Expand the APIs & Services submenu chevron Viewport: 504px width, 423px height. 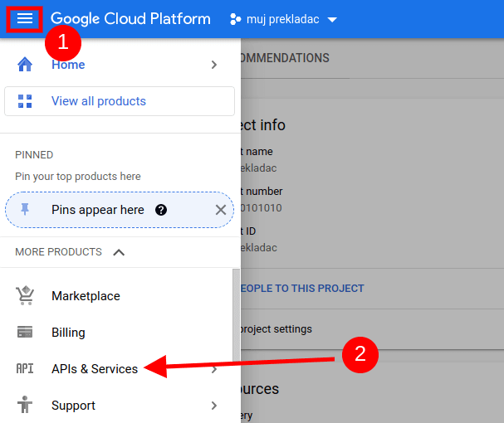(214, 369)
